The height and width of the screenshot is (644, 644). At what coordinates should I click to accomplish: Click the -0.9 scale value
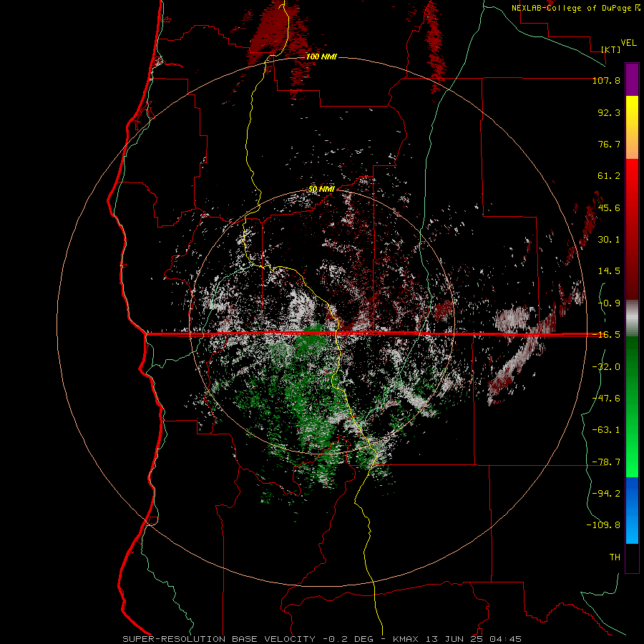click(609, 303)
